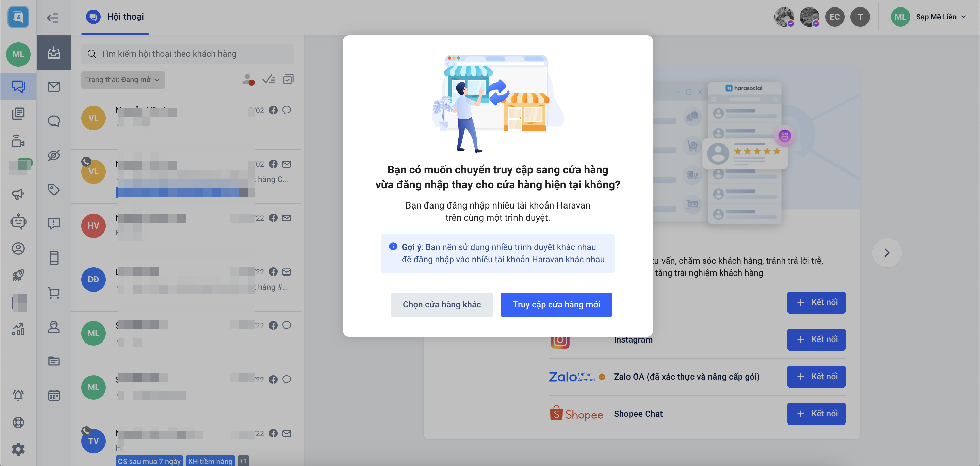Click the Chọn cửa hàng khác button

tap(442, 304)
